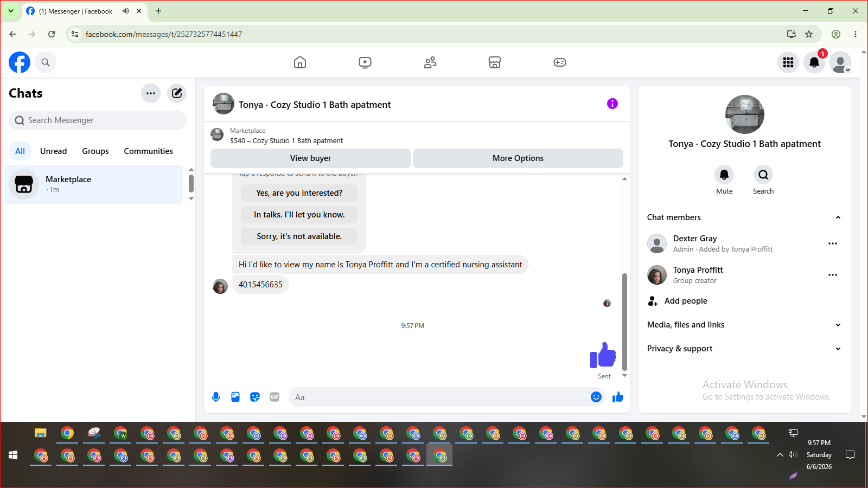
Task: Switch to the Groups filter
Action: tap(95, 151)
